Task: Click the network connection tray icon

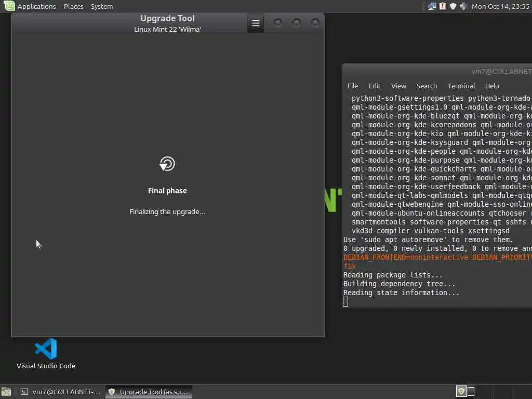Action: pos(432,6)
